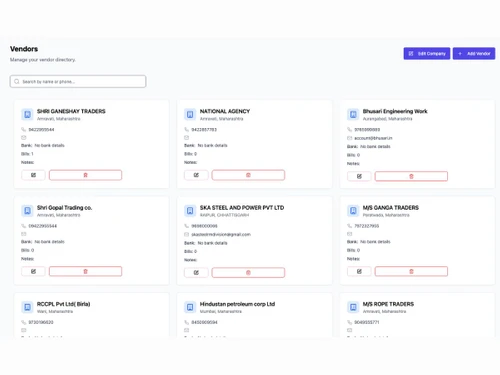Click the Edit Company button

pyautogui.click(x=427, y=53)
